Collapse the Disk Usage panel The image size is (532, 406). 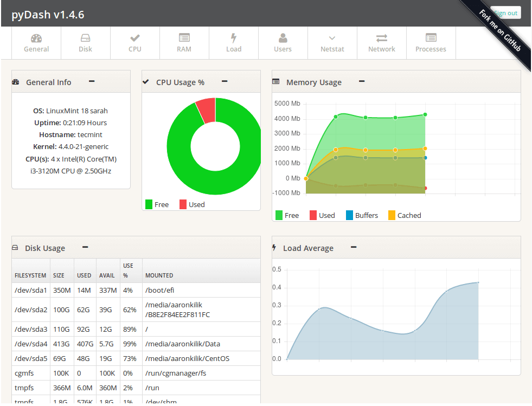[85, 247]
